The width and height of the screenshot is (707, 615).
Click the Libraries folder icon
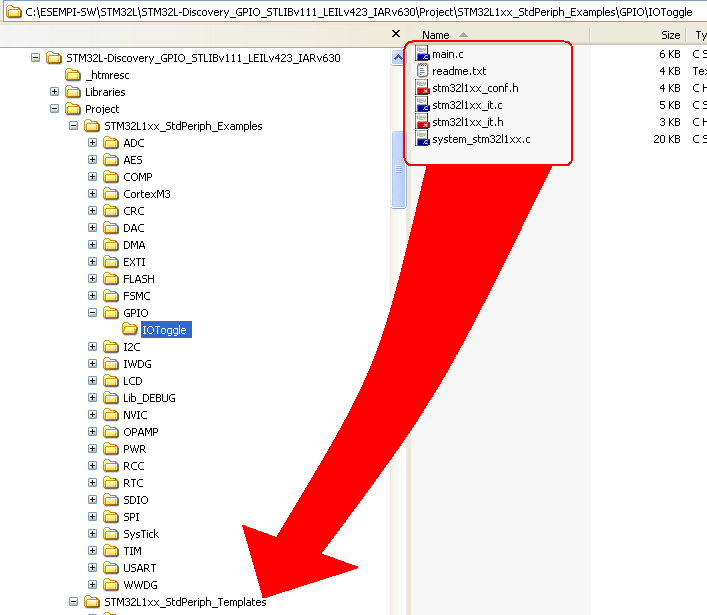[73, 92]
